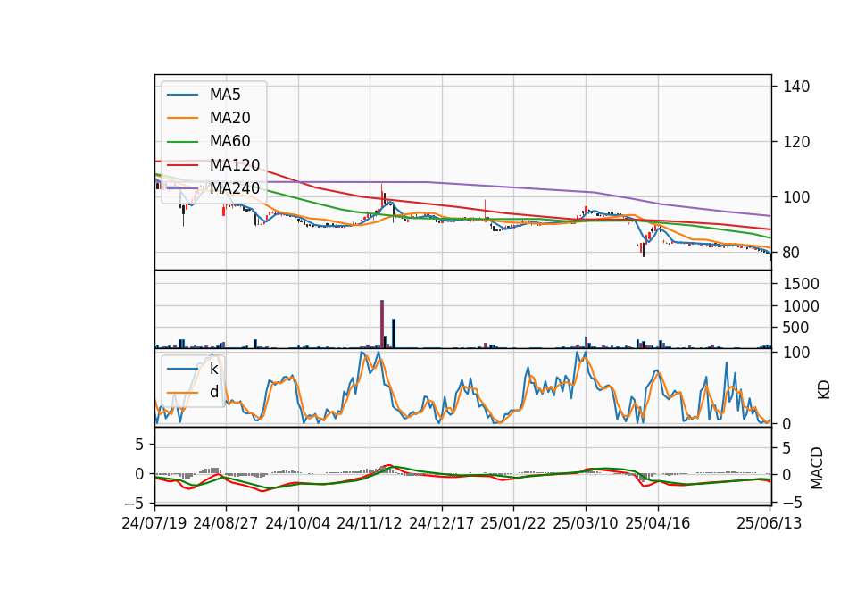Click the 1000 volume axis tick label
857x616 pixels.
(802, 306)
